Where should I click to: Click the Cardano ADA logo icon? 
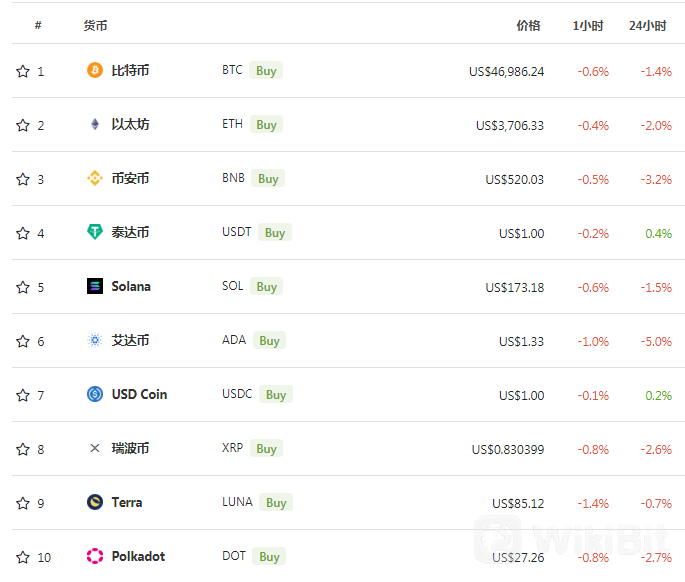pos(95,340)
